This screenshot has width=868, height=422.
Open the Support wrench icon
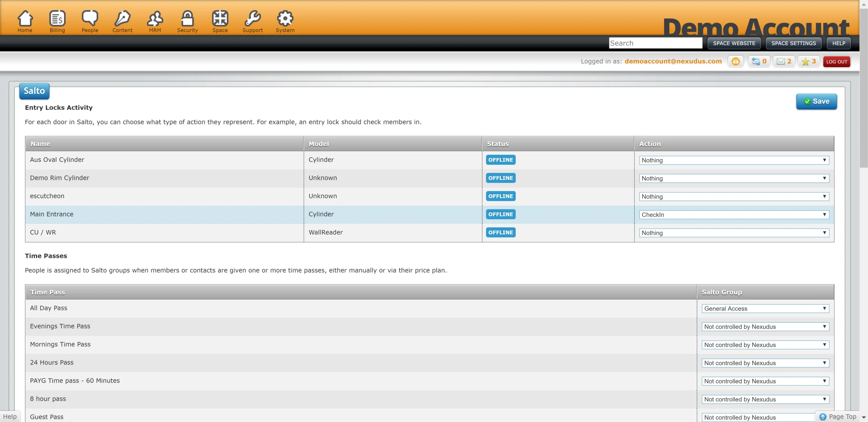tap(253, 18)
